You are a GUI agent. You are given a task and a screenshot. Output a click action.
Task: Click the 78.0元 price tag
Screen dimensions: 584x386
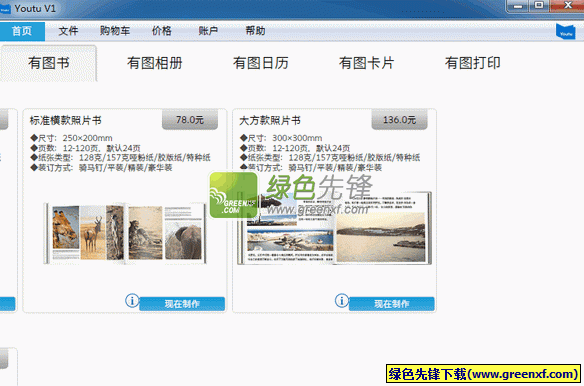coord(190,120)
